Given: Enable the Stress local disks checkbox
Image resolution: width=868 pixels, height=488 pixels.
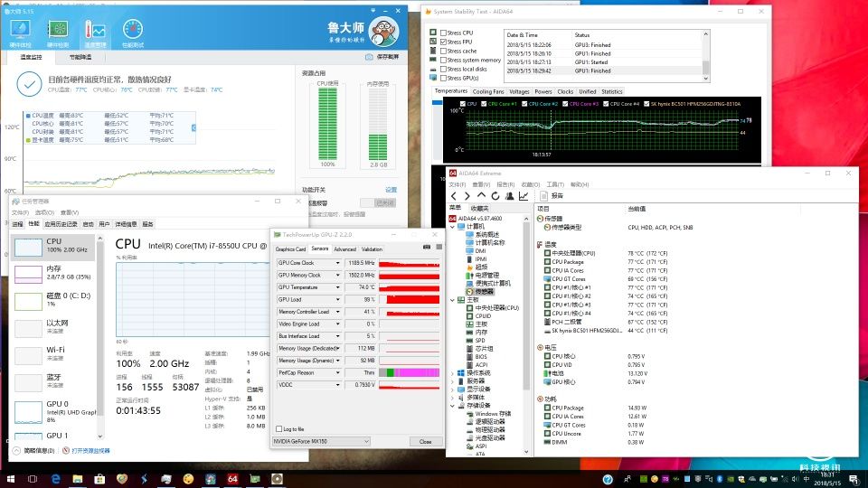Looking at the screenshot, I should click(x=443, y=70).
